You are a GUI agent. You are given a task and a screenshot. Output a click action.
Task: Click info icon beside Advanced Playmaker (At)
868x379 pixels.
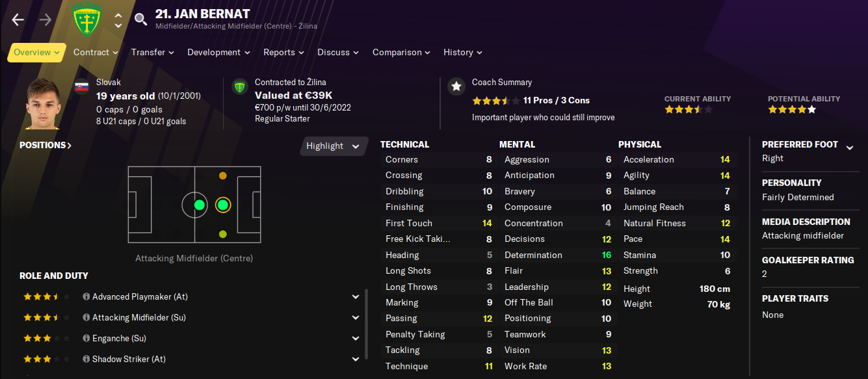[86, 296]
